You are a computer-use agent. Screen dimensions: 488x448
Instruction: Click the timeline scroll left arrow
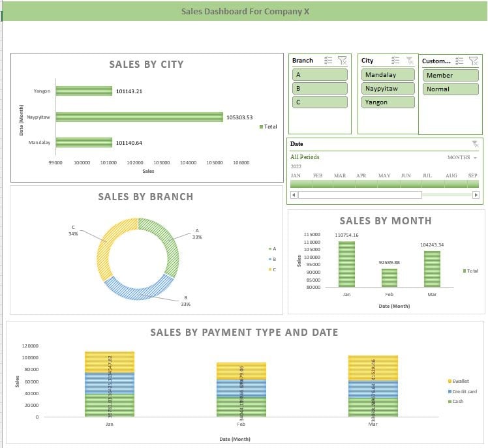(293, 195)
